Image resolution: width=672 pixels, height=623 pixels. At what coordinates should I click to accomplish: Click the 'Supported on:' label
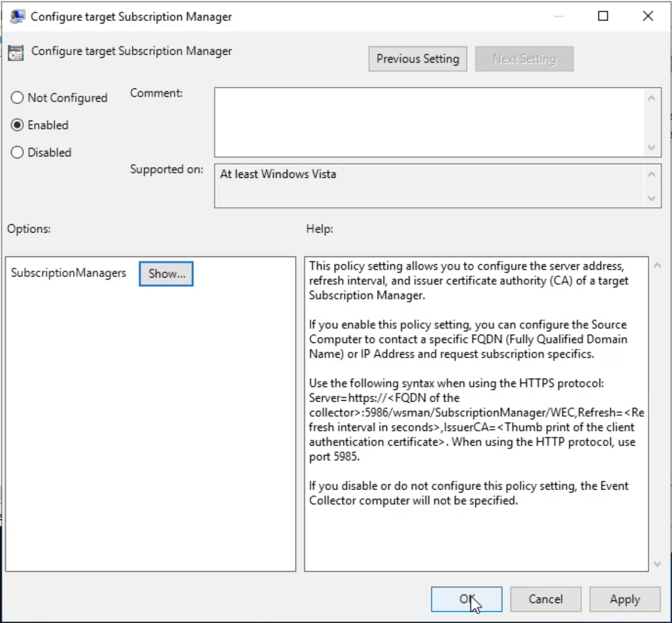coord(167,169)
